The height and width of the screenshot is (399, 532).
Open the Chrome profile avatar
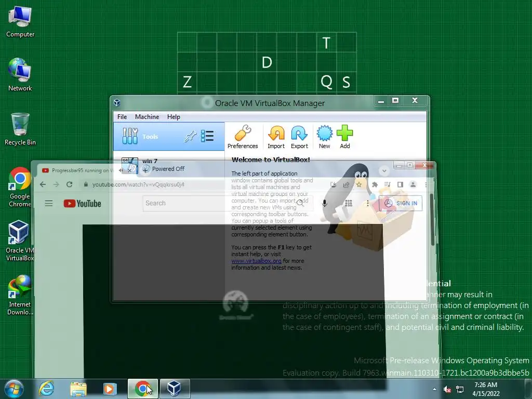[413, 184]
